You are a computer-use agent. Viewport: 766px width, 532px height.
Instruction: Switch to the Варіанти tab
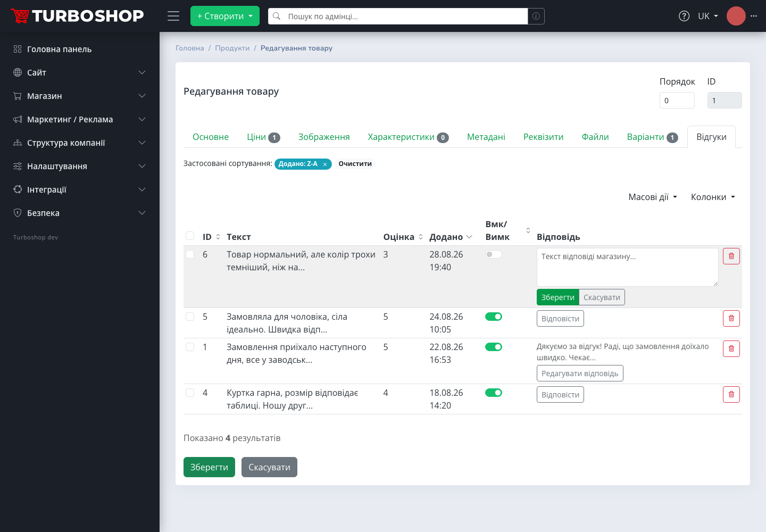[x=652, y=137]
